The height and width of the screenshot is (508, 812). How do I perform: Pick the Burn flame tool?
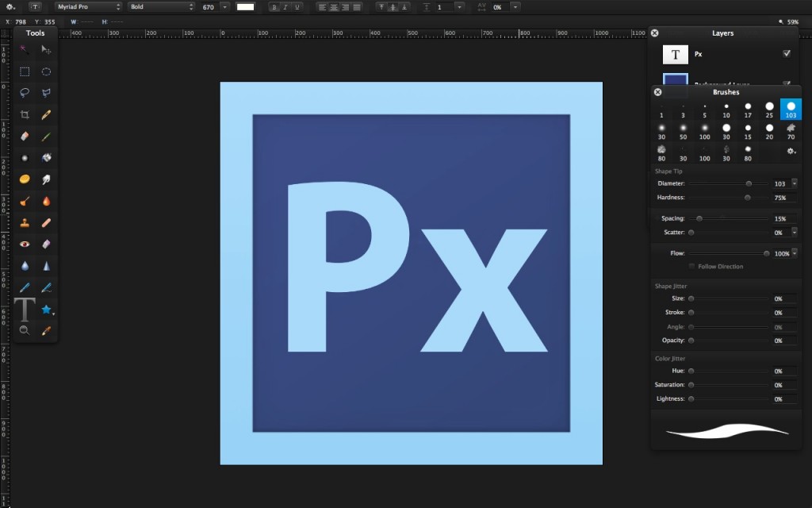tap(46, 201)
